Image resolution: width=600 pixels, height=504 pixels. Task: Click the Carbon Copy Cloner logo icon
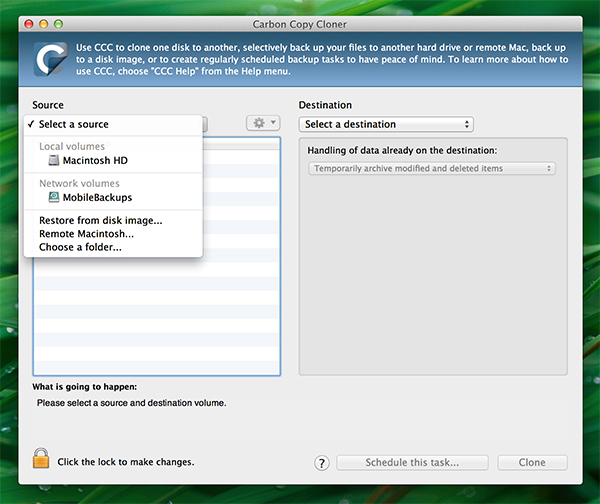(x=50, y=59)
